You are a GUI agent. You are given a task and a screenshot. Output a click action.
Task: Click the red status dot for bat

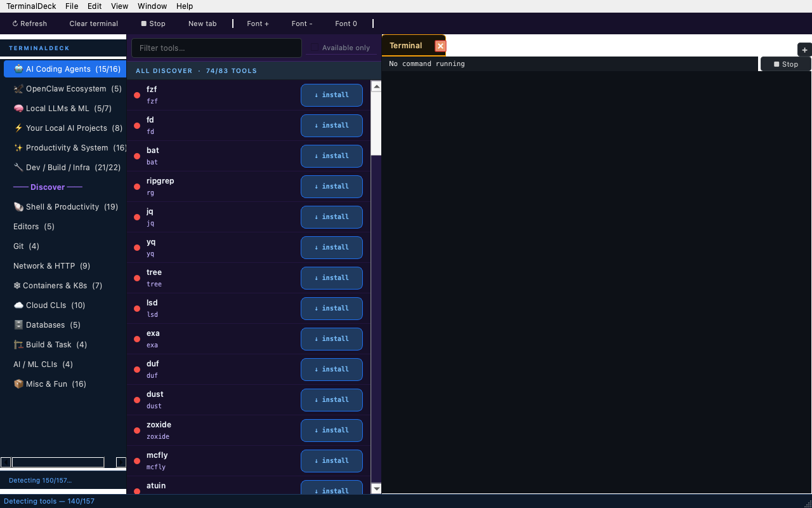point(137,156)
